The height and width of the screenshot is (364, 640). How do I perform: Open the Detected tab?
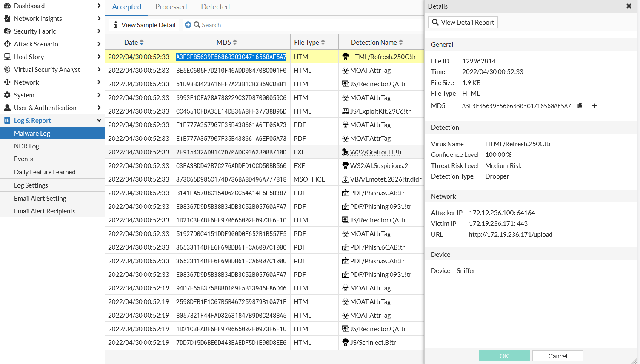pos(215,7)
